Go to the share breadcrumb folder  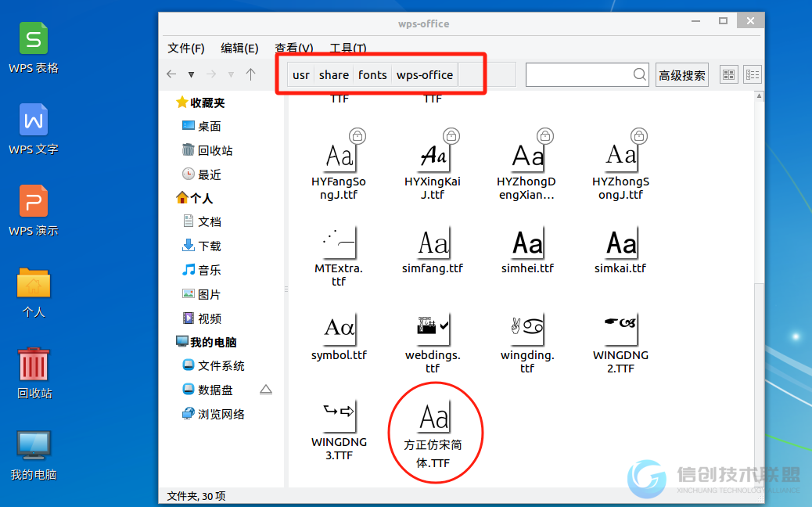[x=334, y=75]
